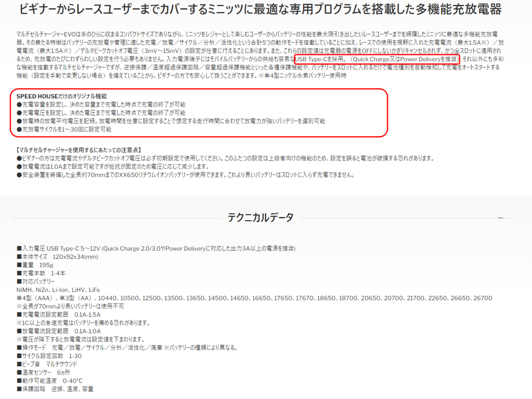Click the bullet 充放電サイクルを1～30回に設定可能
The height and width of the screenshot is (399, 532).
64,130
